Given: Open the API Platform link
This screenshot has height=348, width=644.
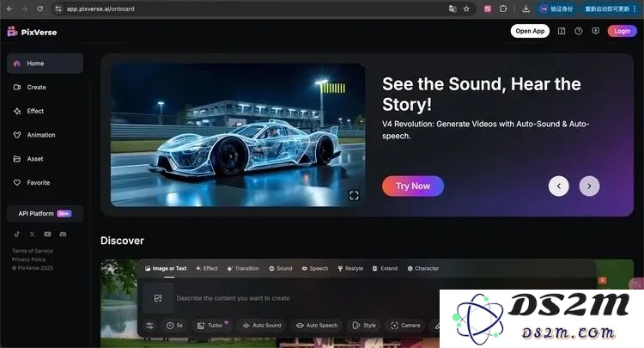Looking at the screenshot, I should (46, 214).
